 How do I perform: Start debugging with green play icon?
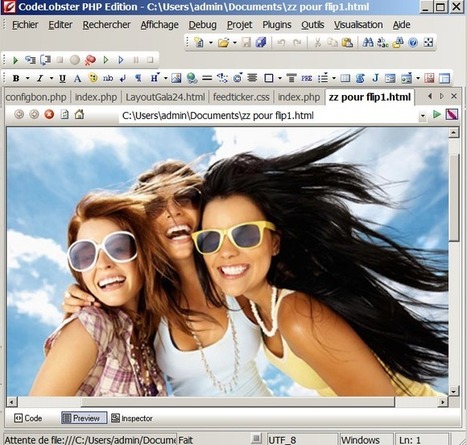click(15, 60)
